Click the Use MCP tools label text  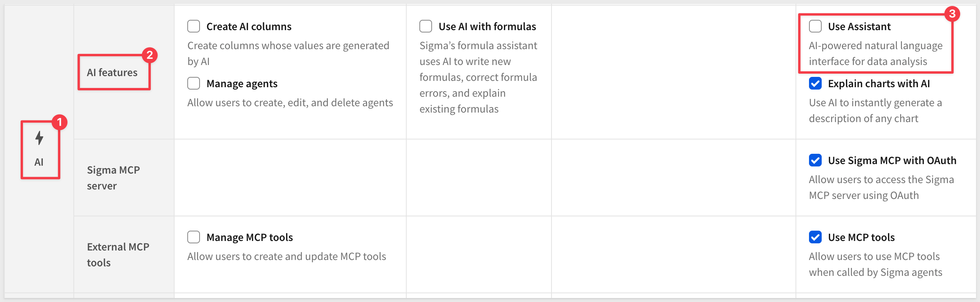(861, 237)
